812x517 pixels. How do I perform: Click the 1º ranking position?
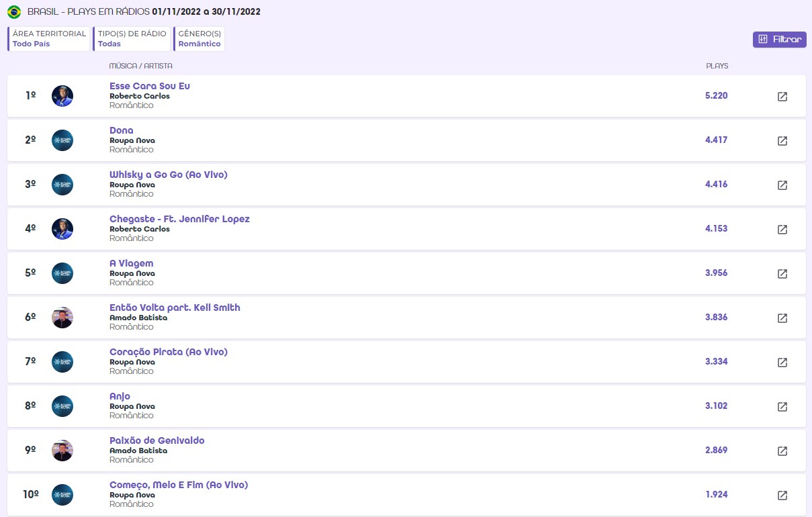click(x=30, y=96)
